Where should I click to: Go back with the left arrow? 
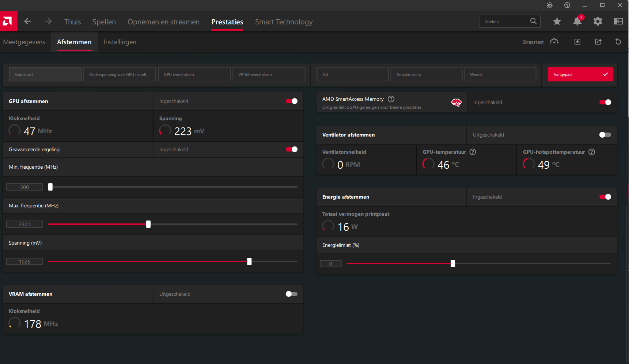click(x=27, y=21)
